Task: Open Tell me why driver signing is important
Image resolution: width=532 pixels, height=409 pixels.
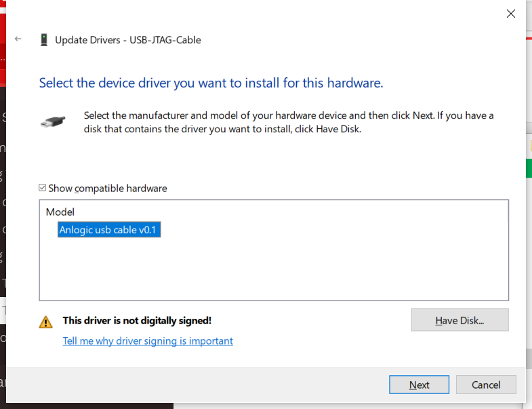Action: 148,340
